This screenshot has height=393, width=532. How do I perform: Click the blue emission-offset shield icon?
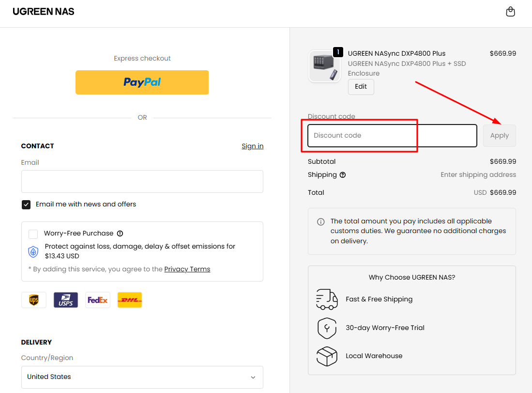[33, 252]
